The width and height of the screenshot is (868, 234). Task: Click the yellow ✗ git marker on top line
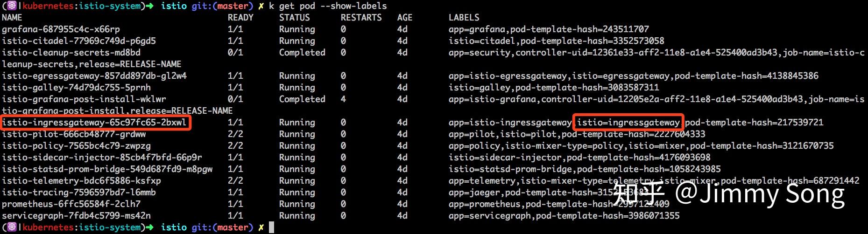(x=261, y=6)
